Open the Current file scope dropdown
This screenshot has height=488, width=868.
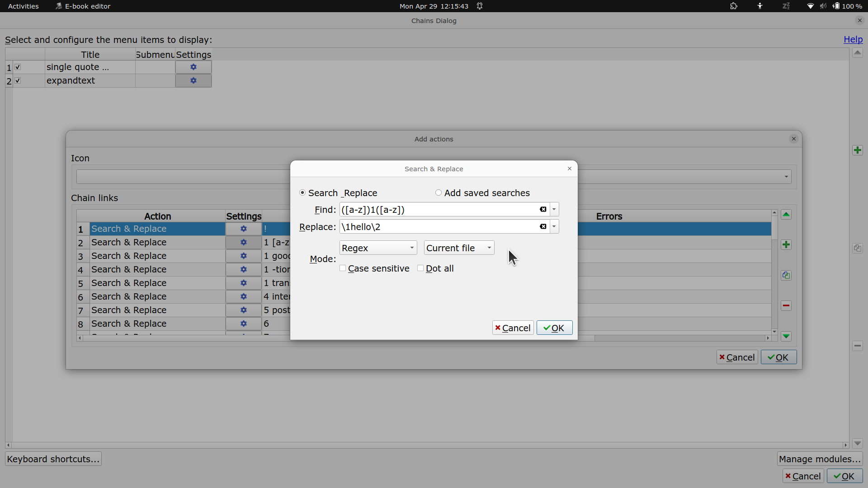pyautogui.click(x=459, y=248)
